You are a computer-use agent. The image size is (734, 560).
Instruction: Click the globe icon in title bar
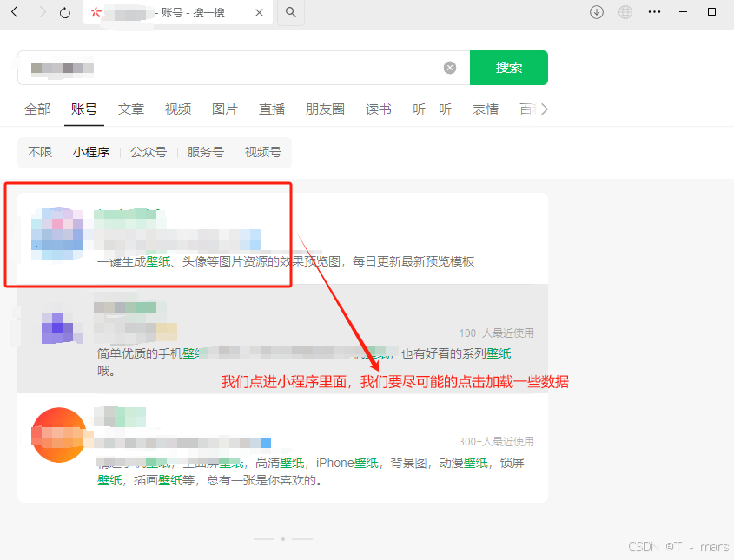(625, 12)
